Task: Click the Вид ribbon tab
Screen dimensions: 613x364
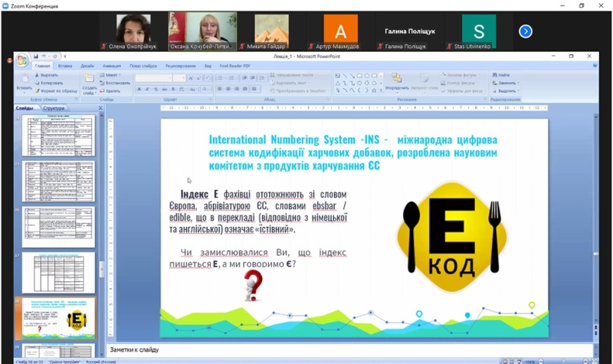Action: (x=208, y=66)
